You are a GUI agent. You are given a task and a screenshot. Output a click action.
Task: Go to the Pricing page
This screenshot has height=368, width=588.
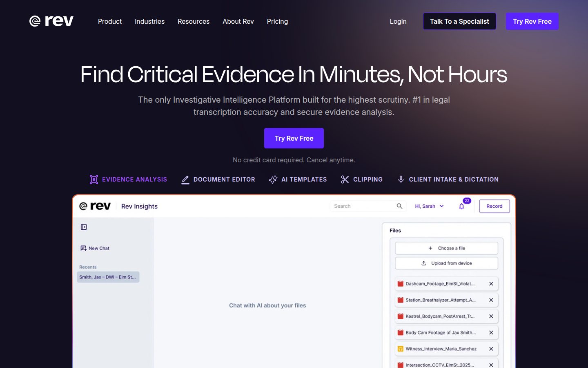tap(277, 21)
